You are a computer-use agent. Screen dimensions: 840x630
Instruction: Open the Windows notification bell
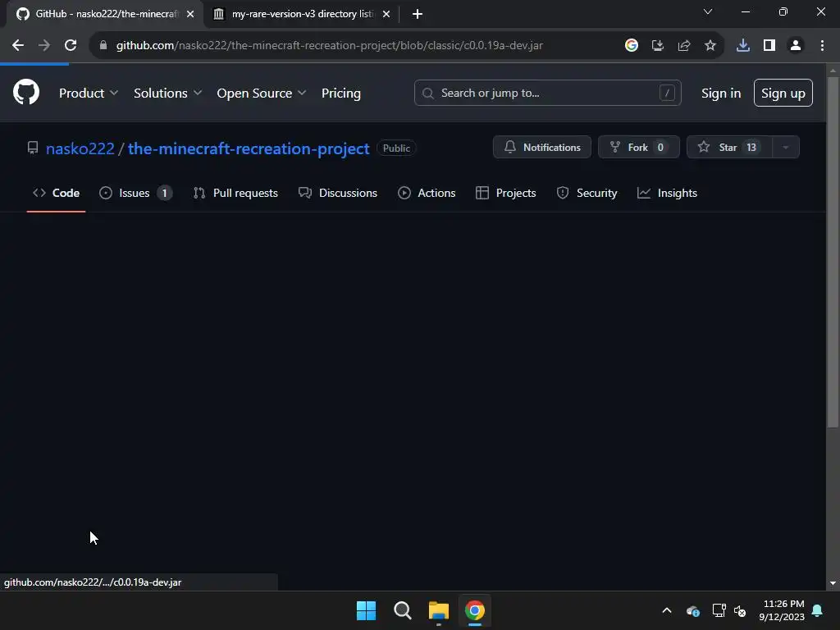[x=818, y=610]
